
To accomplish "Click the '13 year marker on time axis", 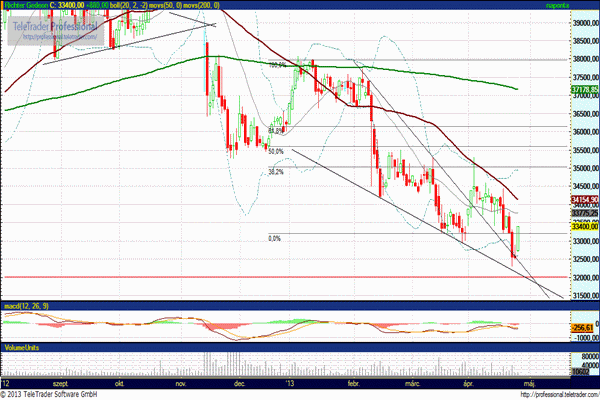I will (290, 382).
